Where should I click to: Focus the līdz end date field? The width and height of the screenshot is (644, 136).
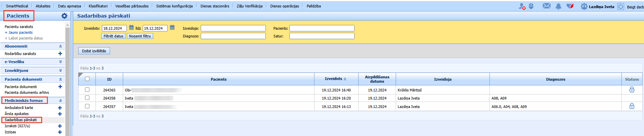pos(155,28)
